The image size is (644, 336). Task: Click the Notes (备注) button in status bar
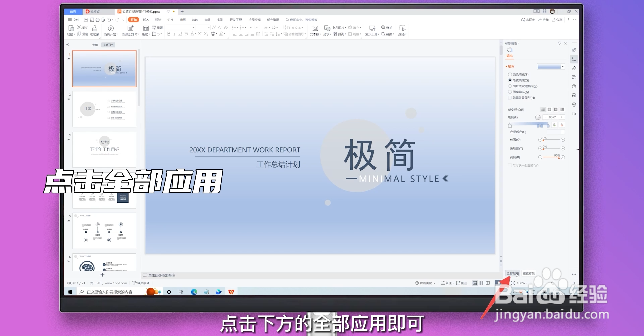[446, 283]
